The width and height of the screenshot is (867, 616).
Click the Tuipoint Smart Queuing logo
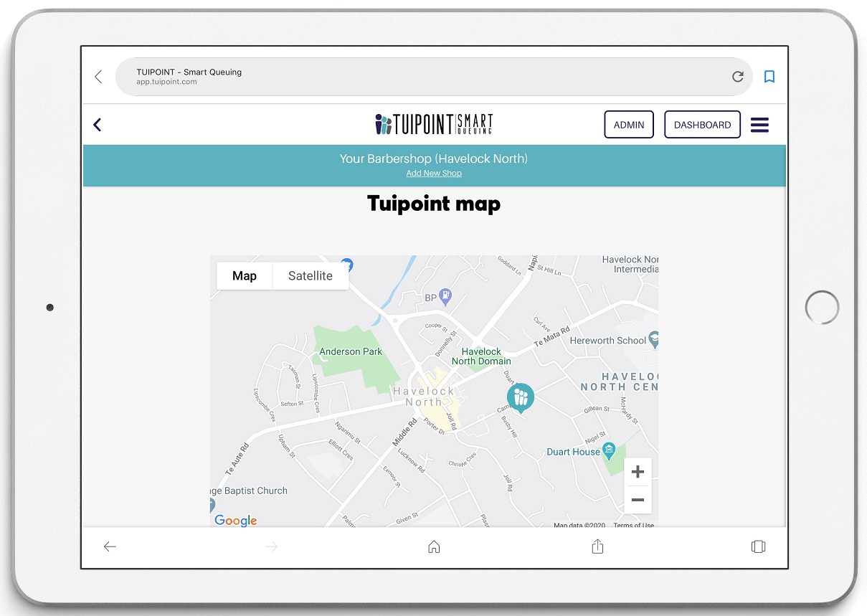434,124
